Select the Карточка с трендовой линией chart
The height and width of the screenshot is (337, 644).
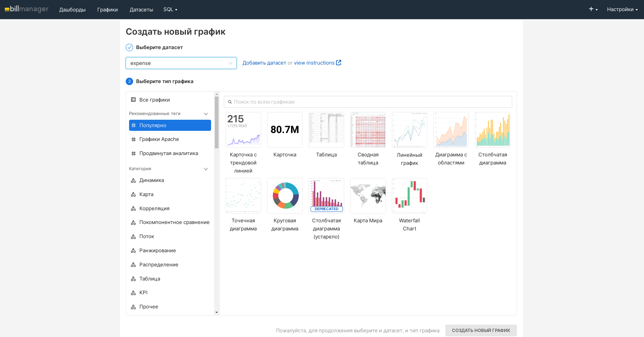pyautogui.click(x=243, y=130)
